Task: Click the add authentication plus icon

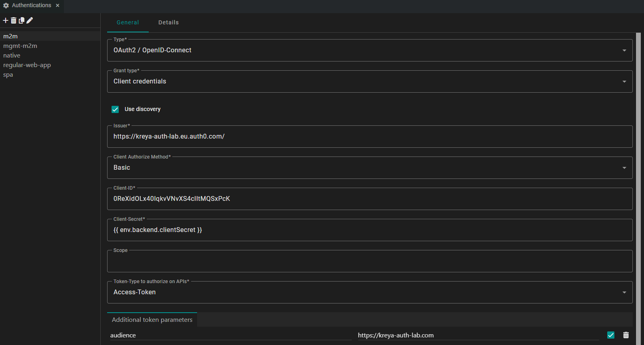Action: [x=6, y=20]
